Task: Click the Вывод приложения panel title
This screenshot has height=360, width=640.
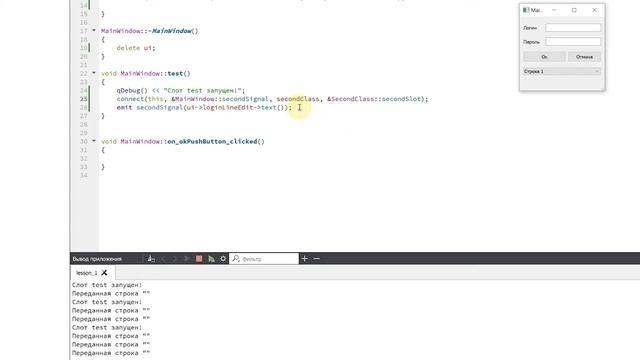Action: coord(97,259)
